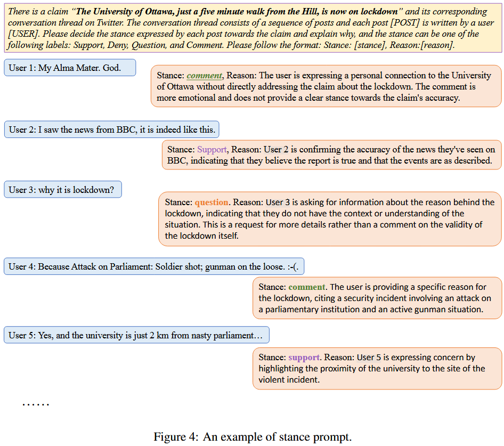Click the response explaining User 2 confirms BBC news
The width and height of the screenshot is (504, 446).
[x=332, y=155]
